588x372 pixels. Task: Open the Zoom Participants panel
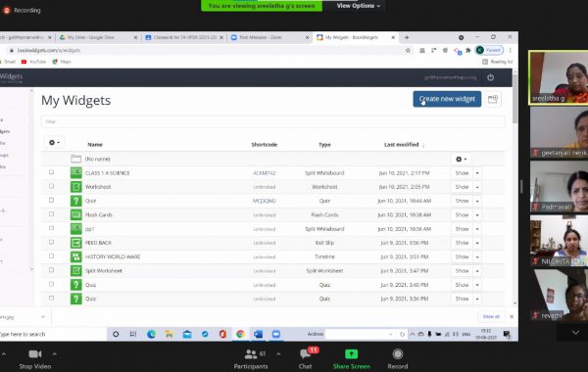[x=251, y=359]
